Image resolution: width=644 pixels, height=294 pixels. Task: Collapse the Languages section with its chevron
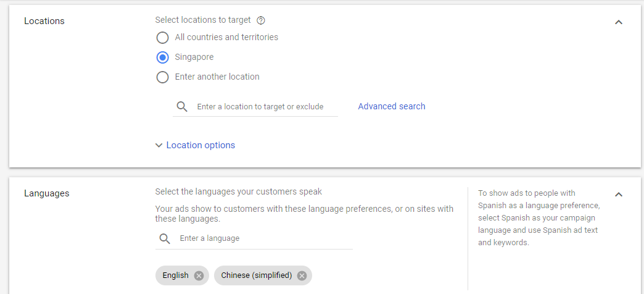(619, 194)
